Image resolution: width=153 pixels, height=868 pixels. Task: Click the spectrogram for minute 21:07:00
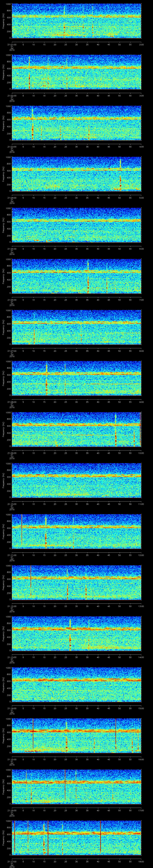77,327
